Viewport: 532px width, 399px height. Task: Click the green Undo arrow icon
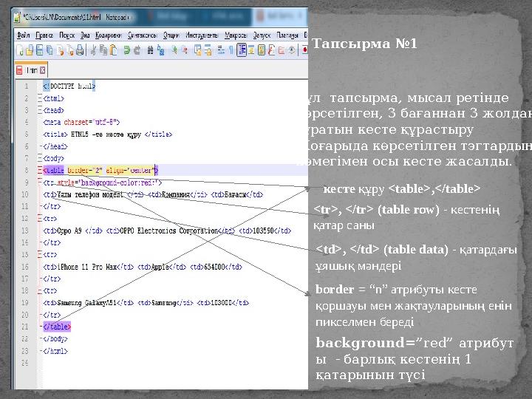coord(126,50)
